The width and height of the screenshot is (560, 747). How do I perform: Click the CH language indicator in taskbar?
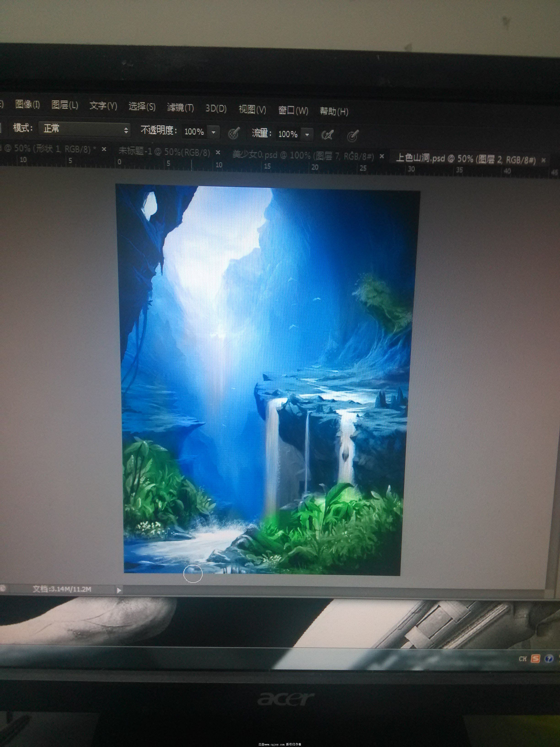(522, 659)
